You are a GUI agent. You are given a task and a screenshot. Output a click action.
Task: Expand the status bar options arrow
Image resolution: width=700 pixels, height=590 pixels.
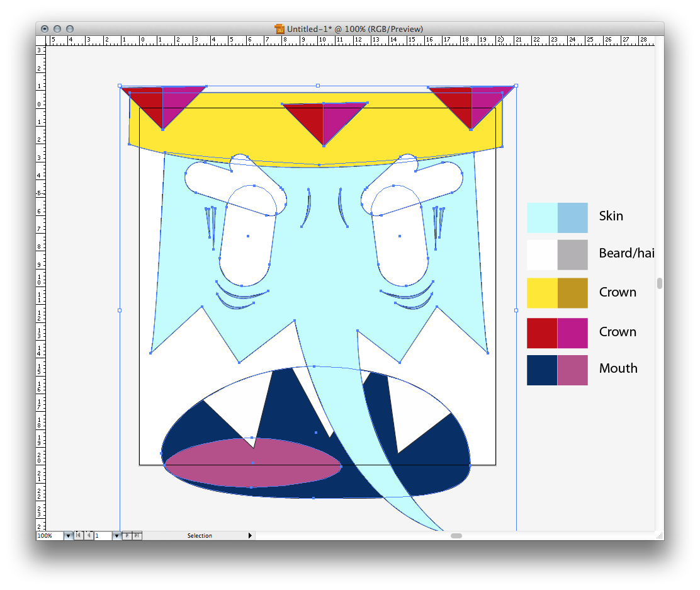pyautogui.click(x=250, y=536)
